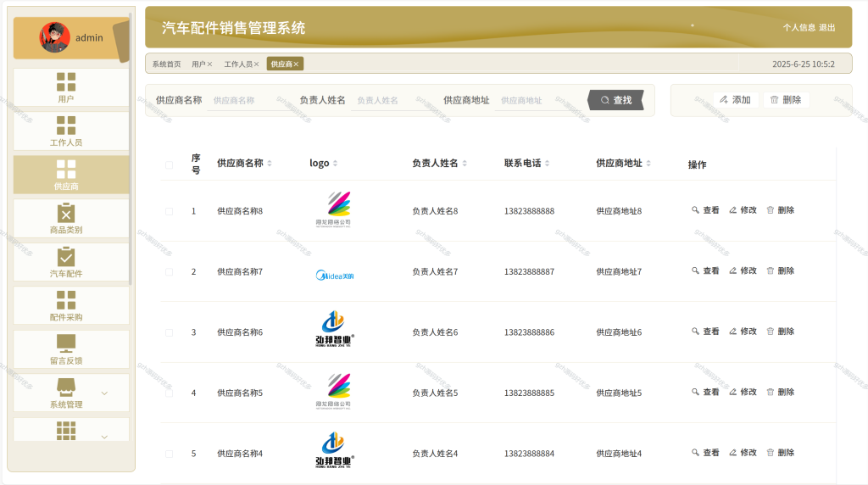Click the 修改 edit icon for 供应商名称8
Viewport: 868px width, 485px height.
733,209
